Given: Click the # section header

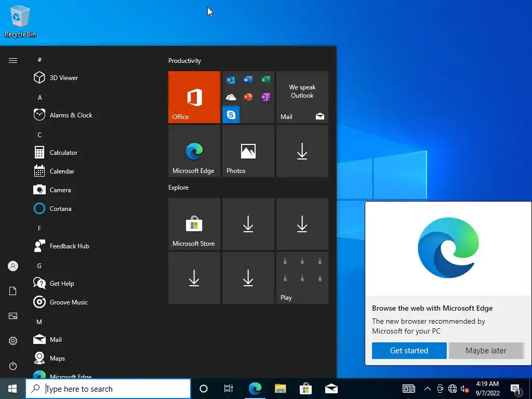Looking at the screenshot, I should pyautogui.click(x=39, y=60).
